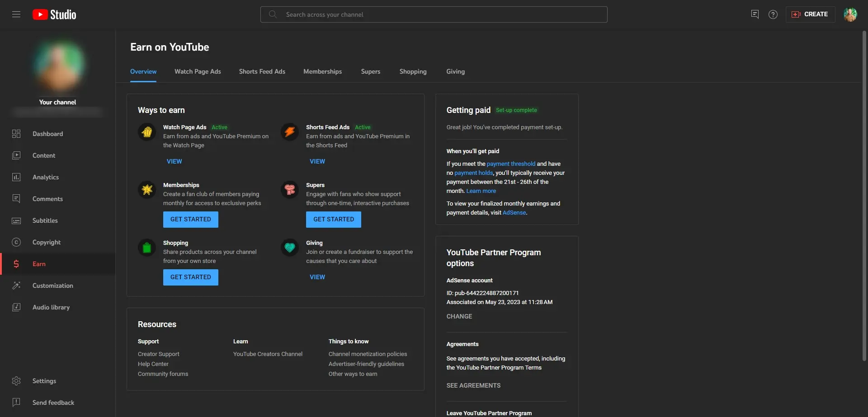The image size is (868, 417).
Task: Click GET STARTED for Supers
Action: pos(334,220)
